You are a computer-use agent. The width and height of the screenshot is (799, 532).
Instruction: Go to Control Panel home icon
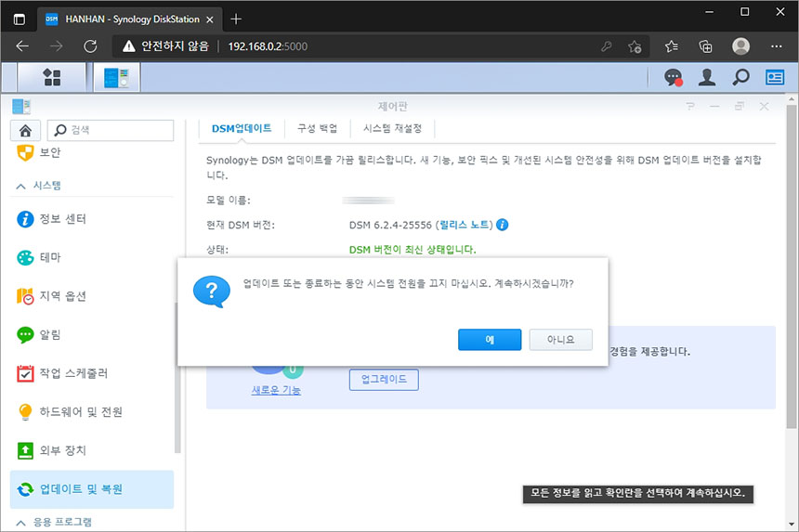click(x=25, y=130)
